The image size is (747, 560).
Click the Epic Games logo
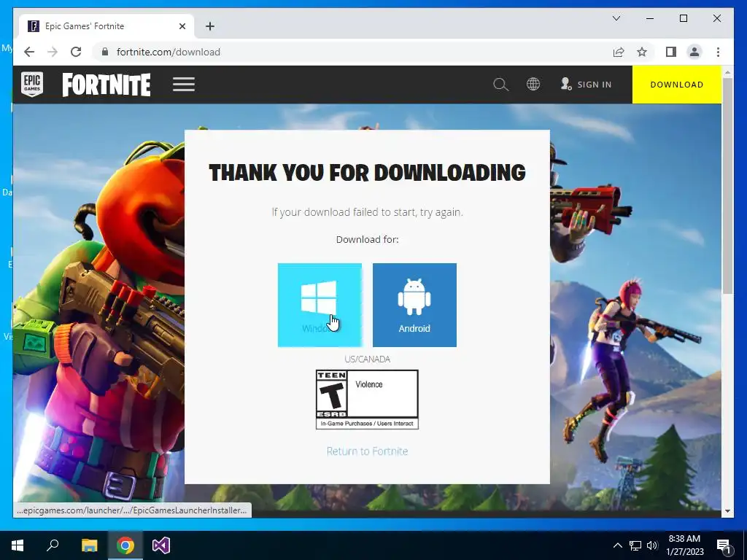32,85
